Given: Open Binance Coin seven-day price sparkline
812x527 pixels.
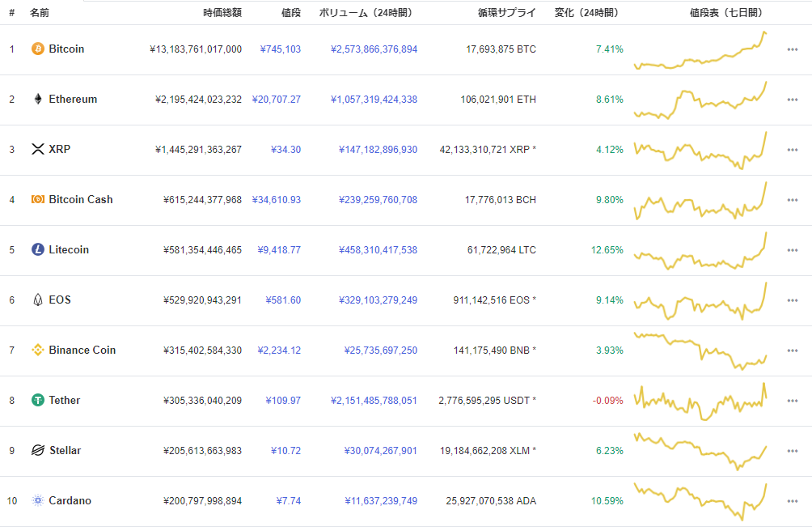Looking at the screenshot, I should click(x=700, y=351).
